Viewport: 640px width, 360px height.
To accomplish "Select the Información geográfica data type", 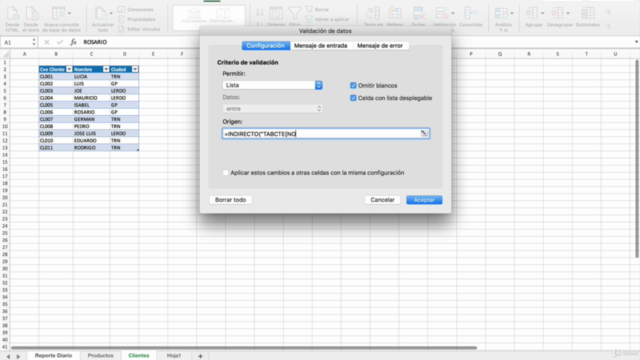I will click(223, 16).
